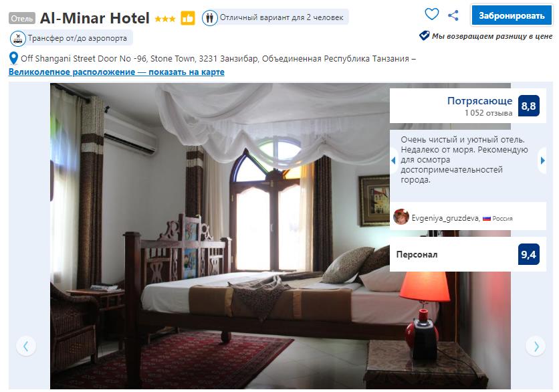Click the Мы возвращаем разницу в цене text
559x392 pixels.
(492, 36)
